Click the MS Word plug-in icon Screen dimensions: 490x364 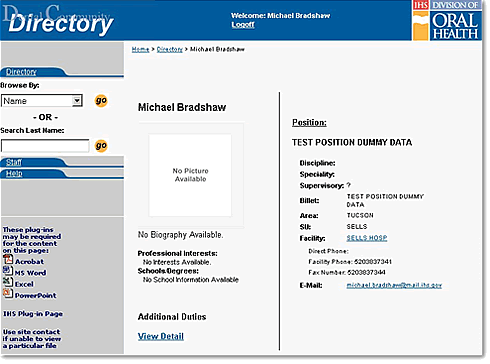8,270
